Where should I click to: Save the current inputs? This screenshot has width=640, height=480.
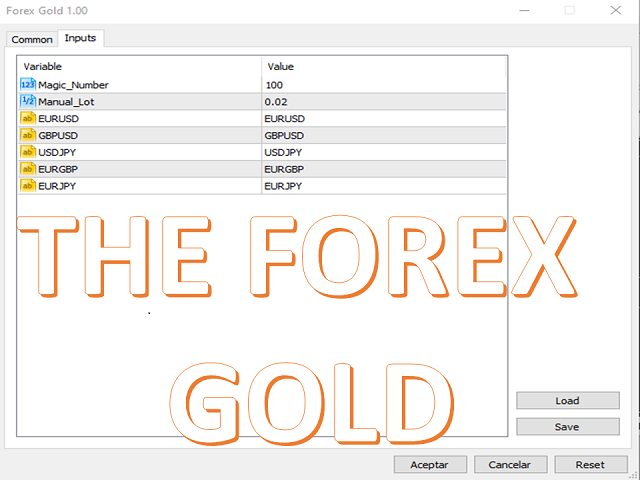pos(567,427)
